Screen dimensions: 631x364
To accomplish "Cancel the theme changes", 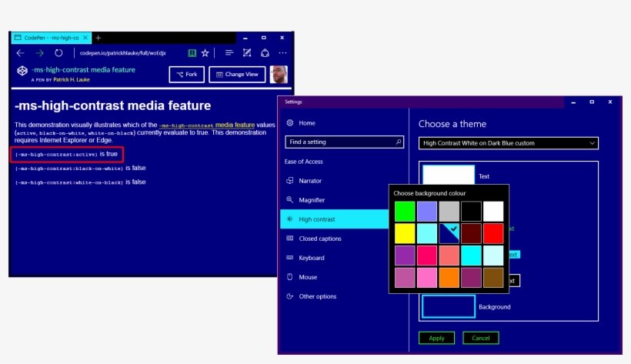I will coord(481,338).
